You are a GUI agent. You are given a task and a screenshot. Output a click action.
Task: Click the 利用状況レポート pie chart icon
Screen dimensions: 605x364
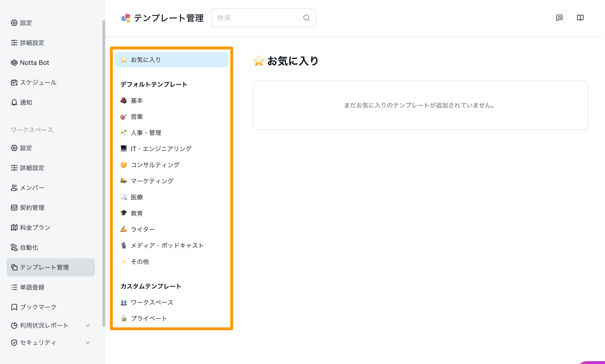pos(14,325)
